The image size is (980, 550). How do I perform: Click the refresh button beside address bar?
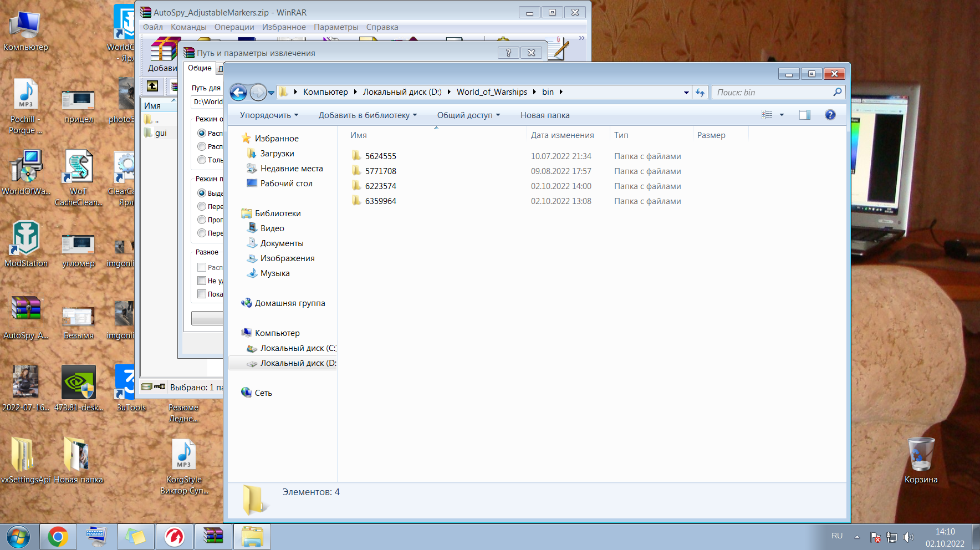(700, 93)
